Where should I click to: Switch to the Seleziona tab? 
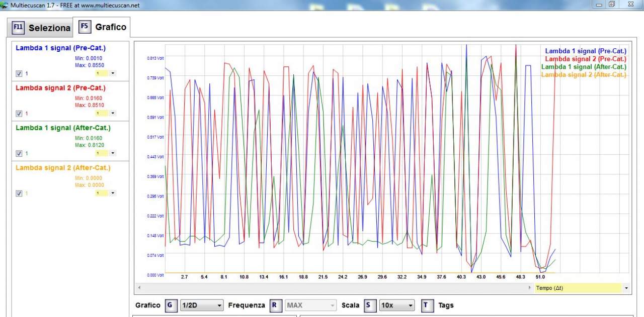click(x=41, y=28)
